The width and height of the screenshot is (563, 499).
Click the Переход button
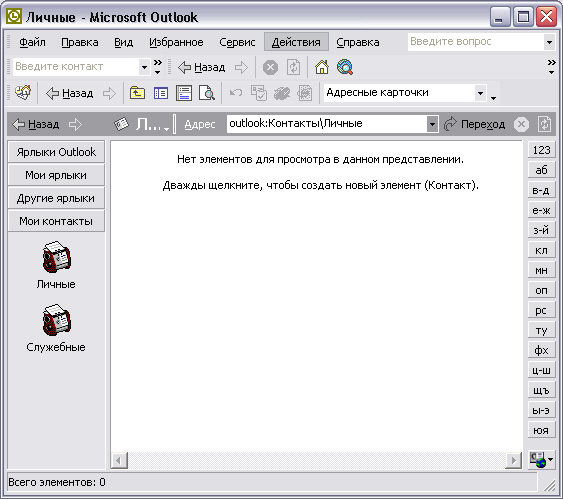tap(474, 124)
